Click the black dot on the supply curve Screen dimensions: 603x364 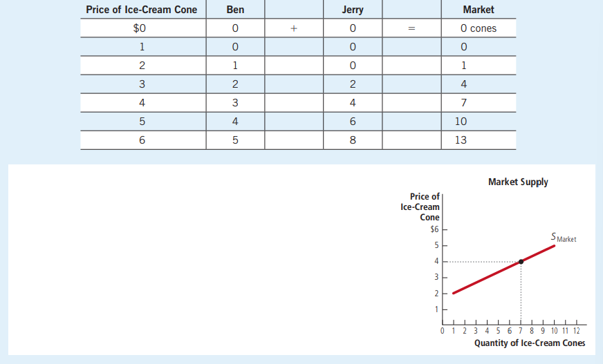click(x=521, y=262)
